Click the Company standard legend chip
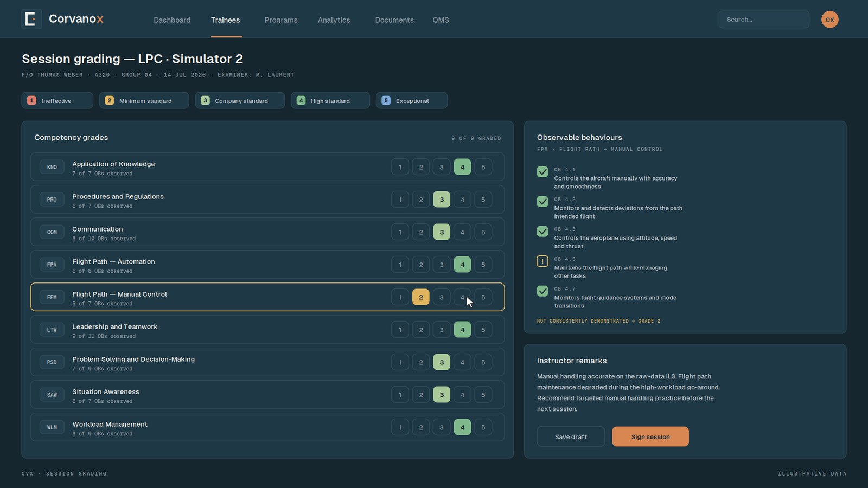The height and width of the screenshot is (488, 868). (240, 100)
